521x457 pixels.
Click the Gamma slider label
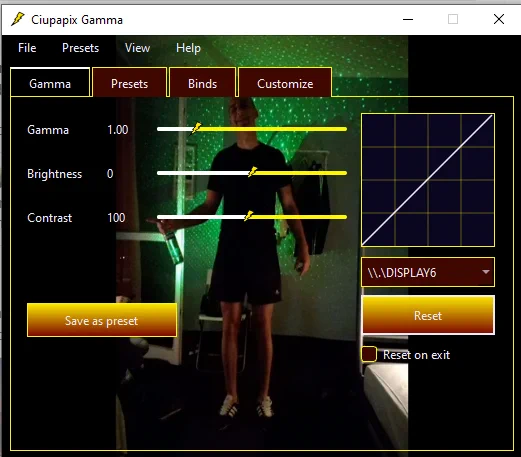48,130
